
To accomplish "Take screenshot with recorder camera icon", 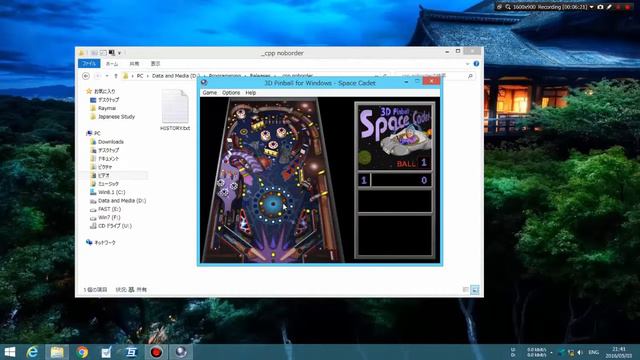I will pyautogui.click(x=600, y=7).
